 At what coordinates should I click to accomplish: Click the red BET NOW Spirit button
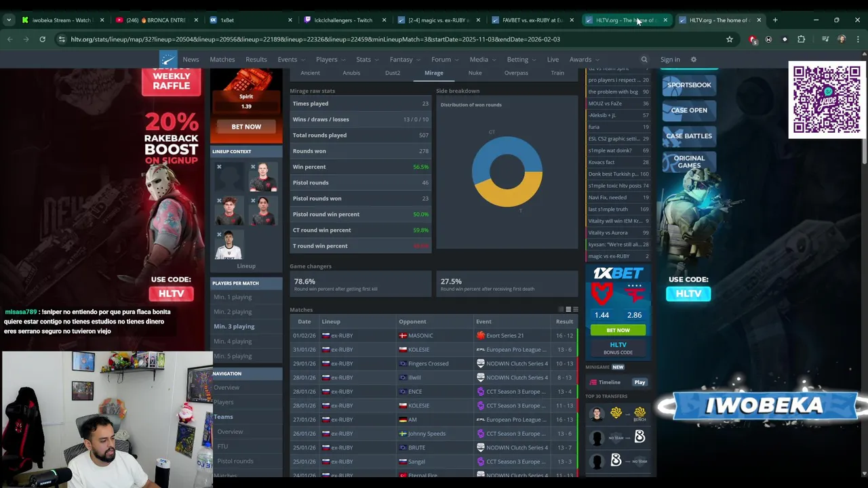tap(246, 127)
